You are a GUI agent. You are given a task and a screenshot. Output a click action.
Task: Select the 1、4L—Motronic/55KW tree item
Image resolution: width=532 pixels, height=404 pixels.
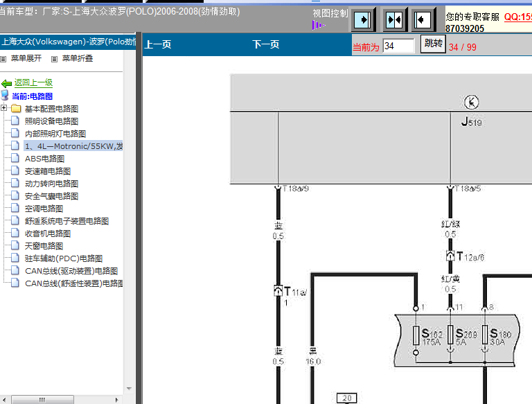[x=73, y=146]
